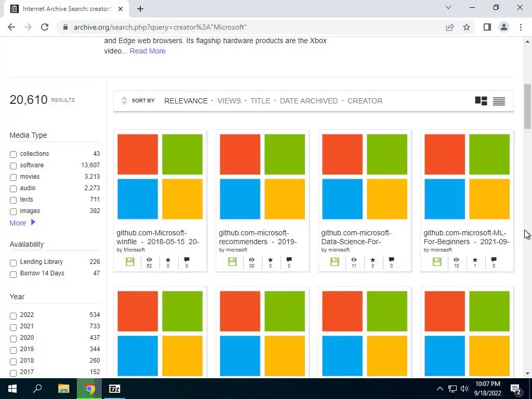Viewport: 532px width, 399px height.
Task: Open github.com-microsoft-ML-For-Beginners item title
Action: point(466,237)
